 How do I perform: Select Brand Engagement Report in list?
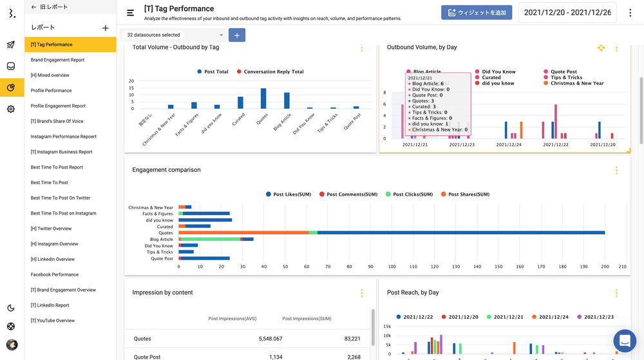[x=57, y=60]
